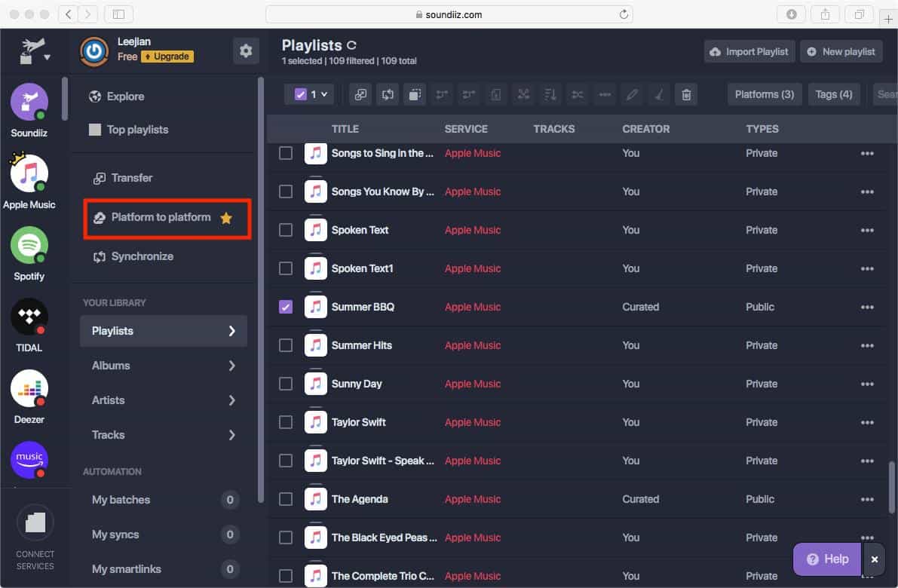898x588 pixels.
Task: Check The Agenda playlist checkbox
Action: 285,499
